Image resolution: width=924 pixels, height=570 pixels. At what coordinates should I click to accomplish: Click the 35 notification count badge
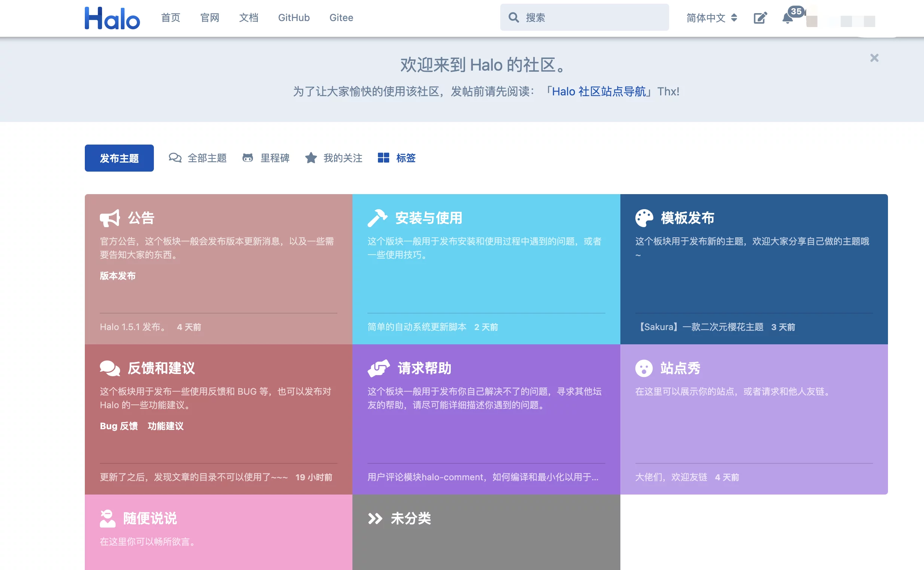pyautogui.click(x=796, y=11)
